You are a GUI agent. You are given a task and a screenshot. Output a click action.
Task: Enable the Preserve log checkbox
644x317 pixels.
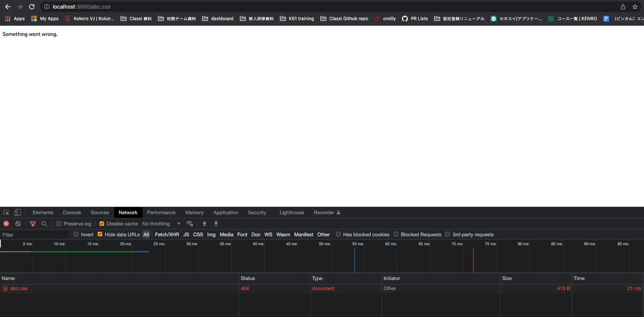click(x=59, y=224)
